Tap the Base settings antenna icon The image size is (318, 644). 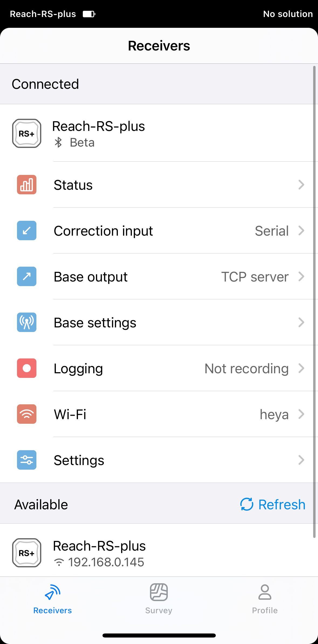click(27, 322)
